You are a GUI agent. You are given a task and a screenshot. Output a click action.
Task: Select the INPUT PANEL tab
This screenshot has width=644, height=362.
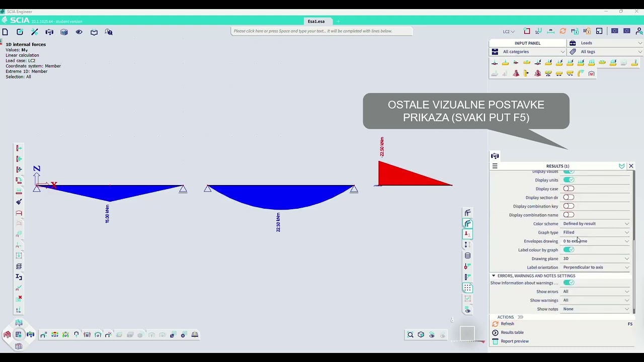click(x=527, y=43)
